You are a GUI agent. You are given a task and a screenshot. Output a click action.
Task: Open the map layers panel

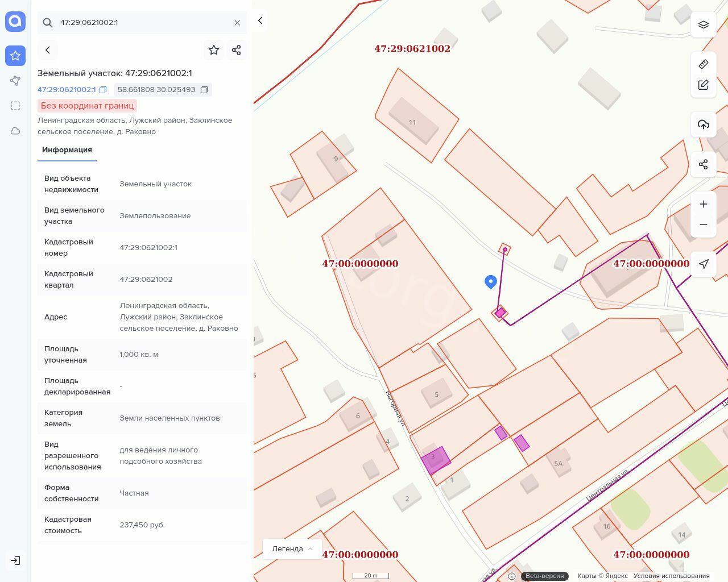(x=704, y=24)
